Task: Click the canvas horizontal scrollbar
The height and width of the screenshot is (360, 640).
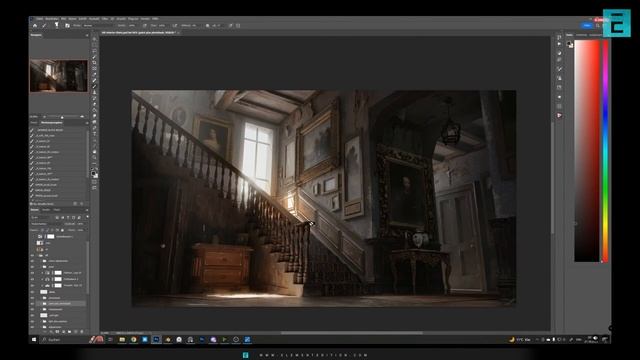Action: [351, 333]
